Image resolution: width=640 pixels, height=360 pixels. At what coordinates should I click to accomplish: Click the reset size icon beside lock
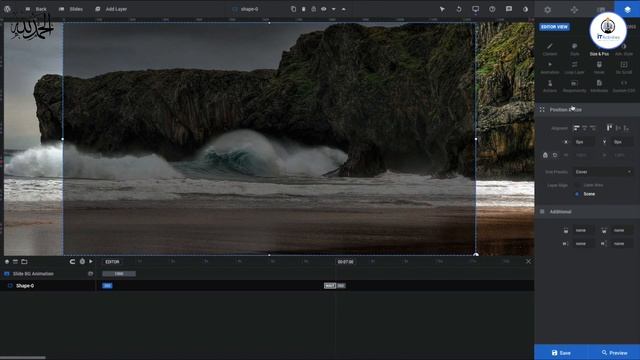[555, 155]
